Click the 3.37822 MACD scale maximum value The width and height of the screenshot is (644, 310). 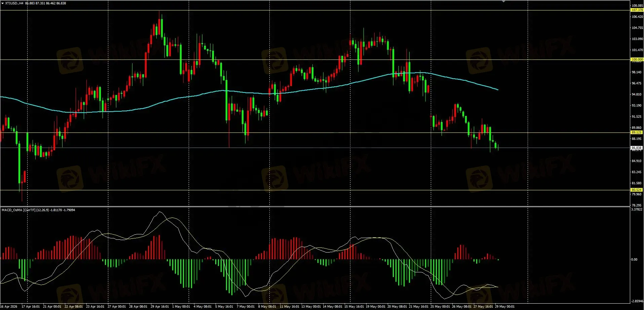(x=637, y=209)
